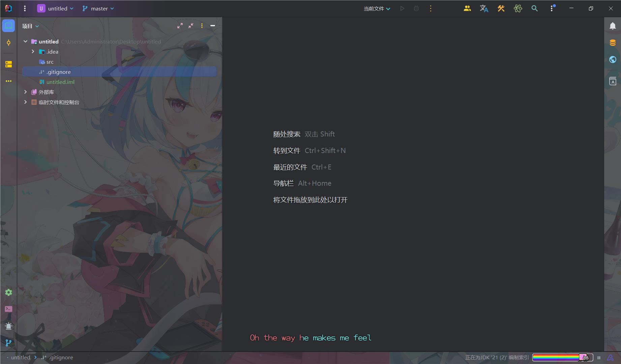
Task: Open Code With Me people icon
Action: (x=467, y=8)
